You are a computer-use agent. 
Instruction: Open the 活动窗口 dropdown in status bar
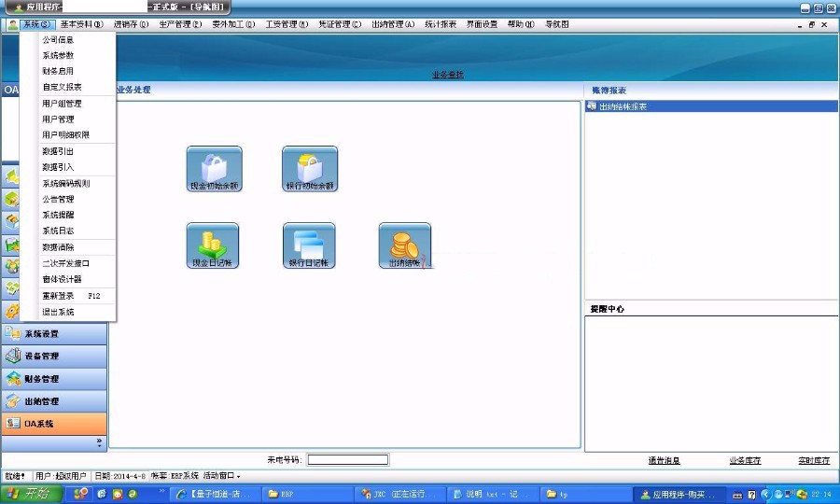pyautogui.click(x=221, y=476)
